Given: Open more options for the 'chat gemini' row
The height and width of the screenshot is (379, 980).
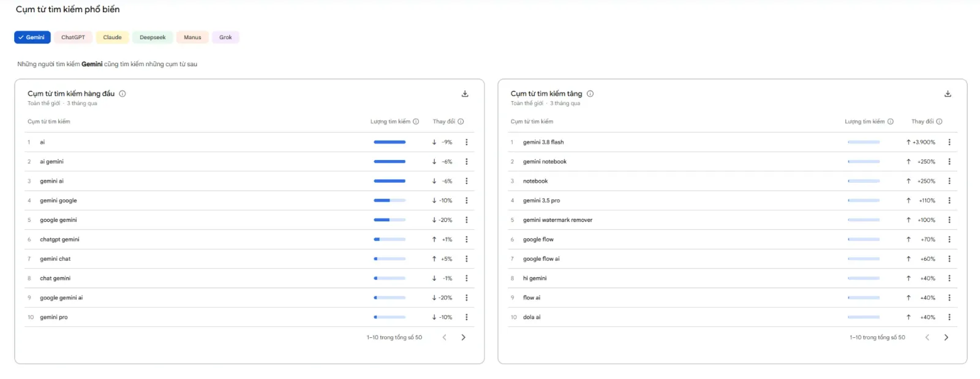Looking at the screenshot, I should coord(467,278).
